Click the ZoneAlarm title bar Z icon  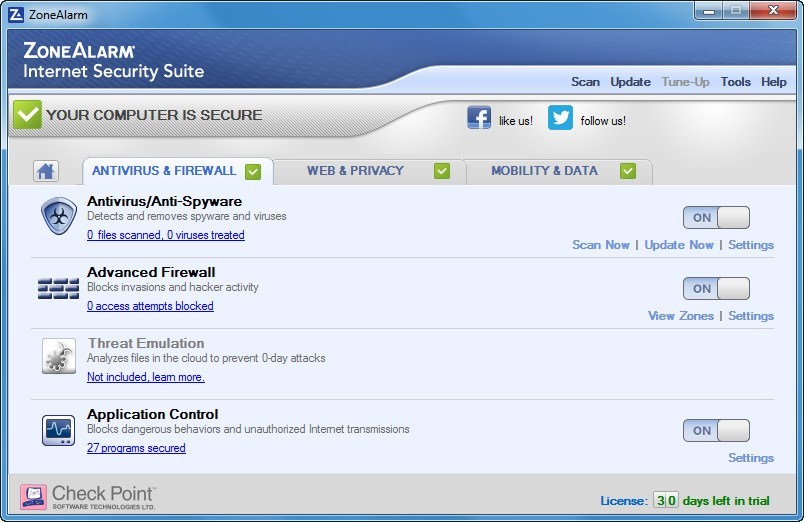pyautogui.click(x=16, y=14)
